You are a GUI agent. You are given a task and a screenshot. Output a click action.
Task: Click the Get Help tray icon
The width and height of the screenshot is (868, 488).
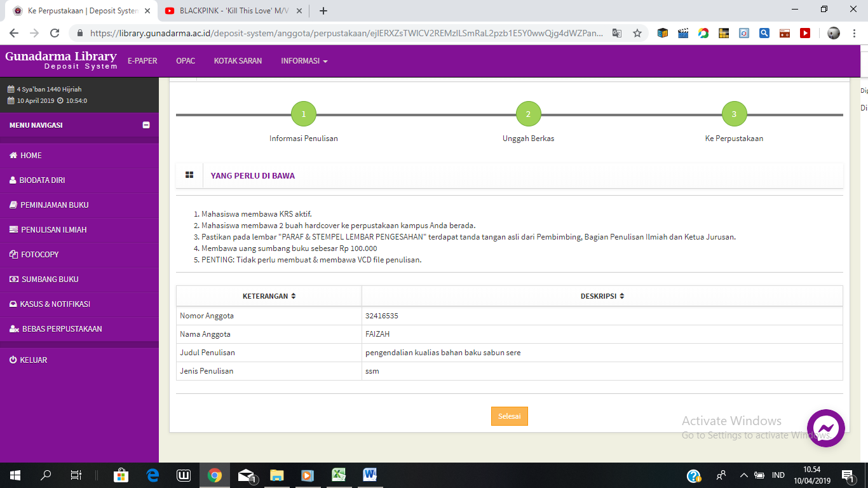694,475
